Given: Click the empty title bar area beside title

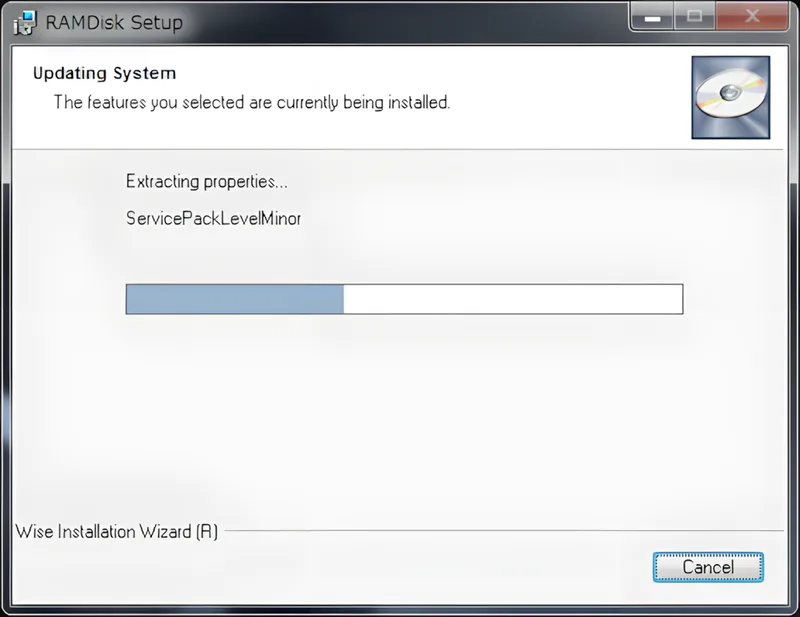Looking at the screenshot, I should pos(403,21).
